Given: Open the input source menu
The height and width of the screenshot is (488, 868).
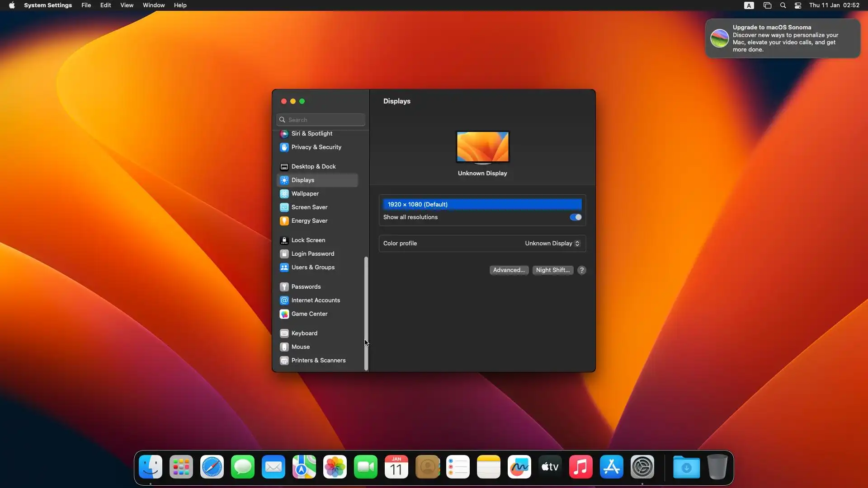Looking at the screenshot, I should point(749,5).
